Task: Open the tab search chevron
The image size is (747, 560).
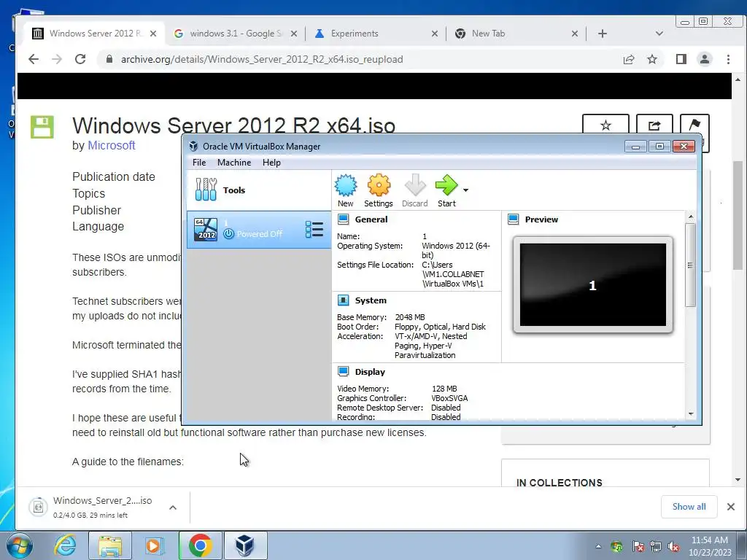Action: 659,34
